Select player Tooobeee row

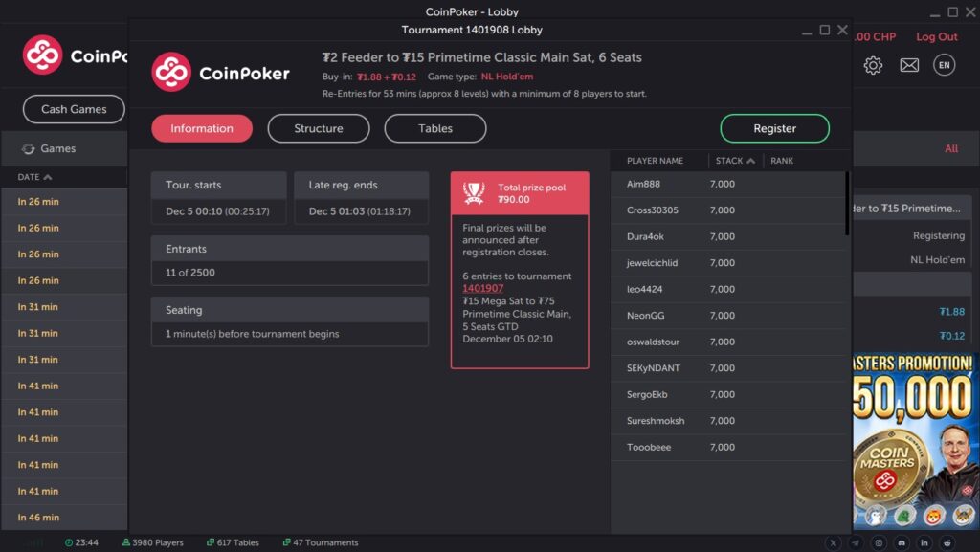tap(727, 447)
